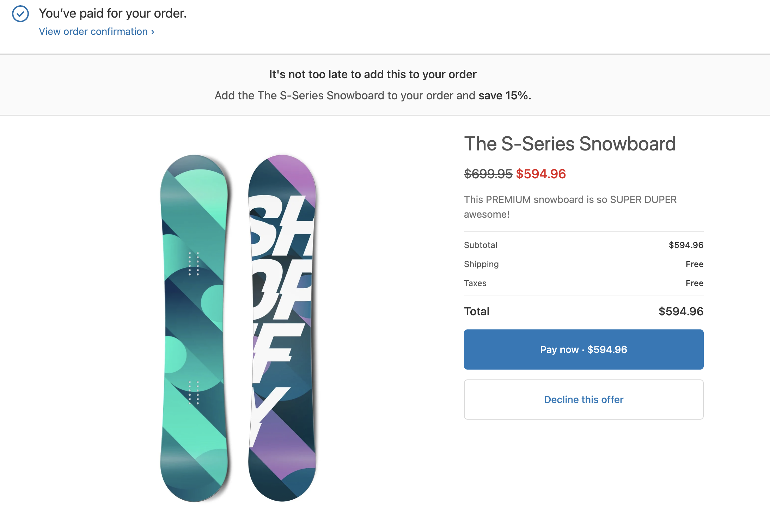Click the strikethrough price $699.95
The image size is (770, 532).
click(x=487, y=174)
